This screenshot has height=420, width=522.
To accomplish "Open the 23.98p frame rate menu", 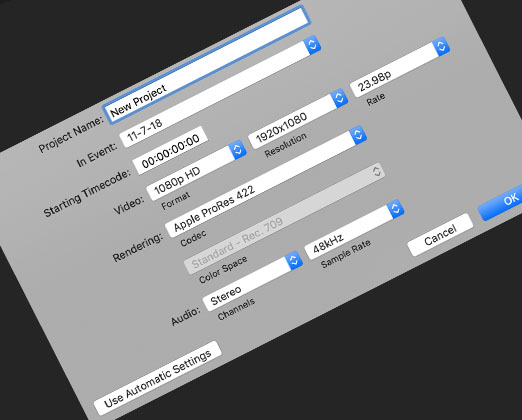I will (400, 67).
